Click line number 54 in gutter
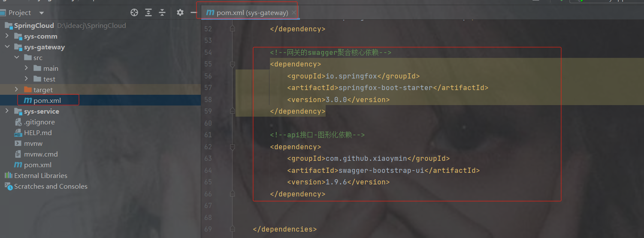 [x=208, y=52]
